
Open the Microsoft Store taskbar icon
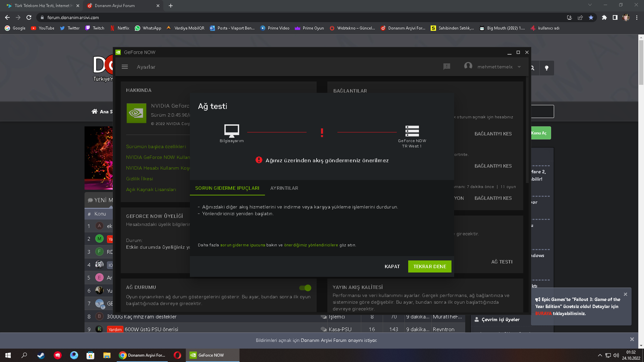coord(90,355)
